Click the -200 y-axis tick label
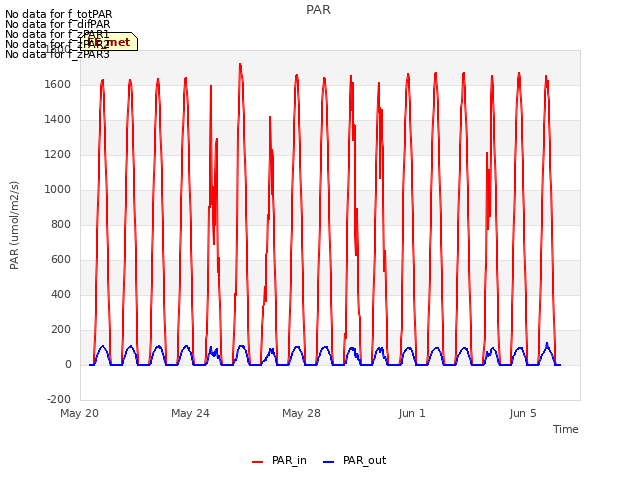Screen dimensions: 640x480 (59, 399)
